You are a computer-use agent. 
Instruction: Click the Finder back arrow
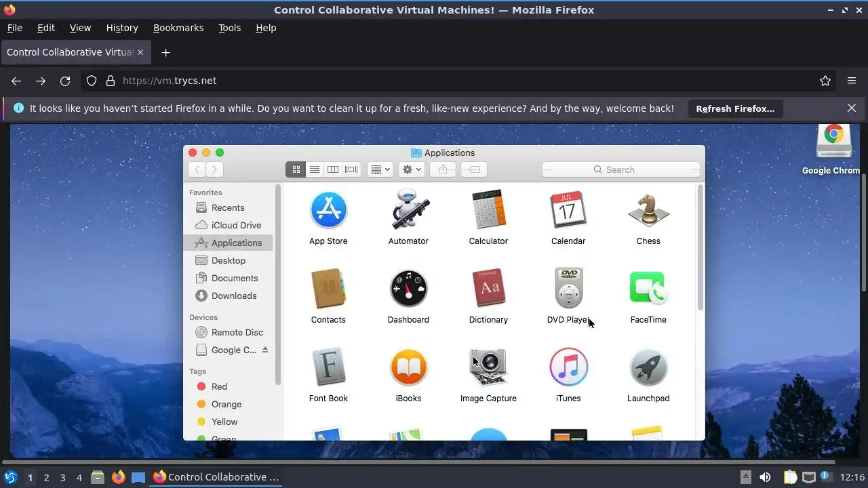(x=197, y=169)
